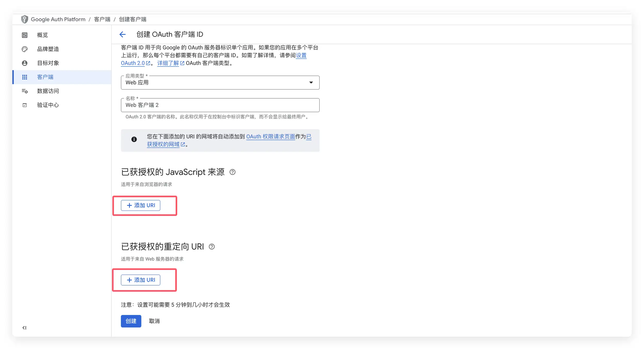The width and height of the screenshot is (644, 349).
Task: Click 取消 to cancel creation
Action: pyautogui.click(x=155, y=321)
